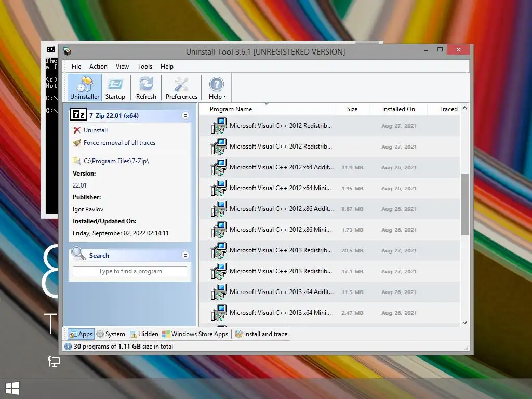Select Microsoft Visual C++ 2013 x64 Mini... name

280,313
